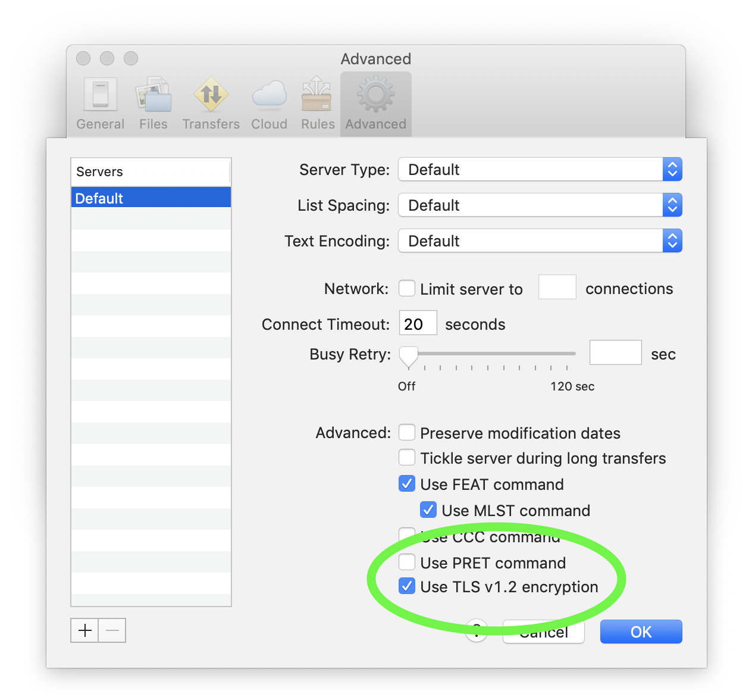Open the General preferences pane
The width and height of the screenshot is (752, 700).
tap(100, 104)
